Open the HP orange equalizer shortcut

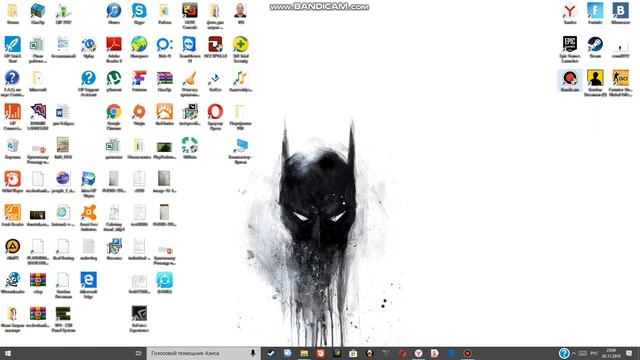pyautogui.click(x=12, y=111)
